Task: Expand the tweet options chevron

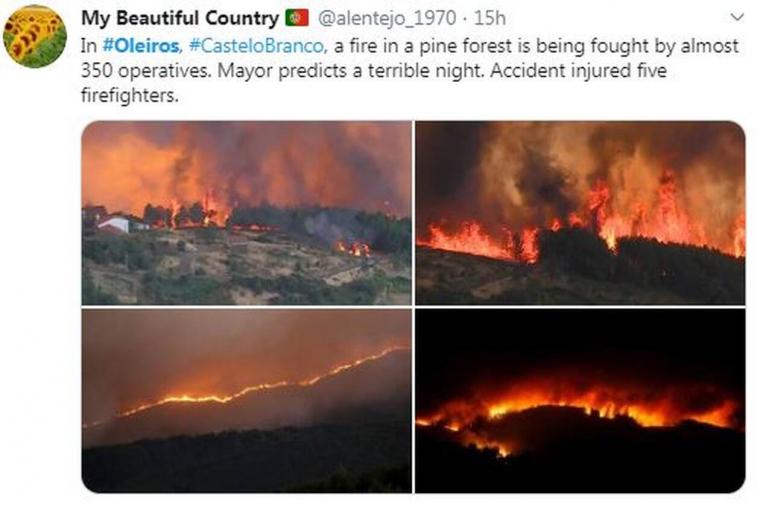Action: [737, 17]
